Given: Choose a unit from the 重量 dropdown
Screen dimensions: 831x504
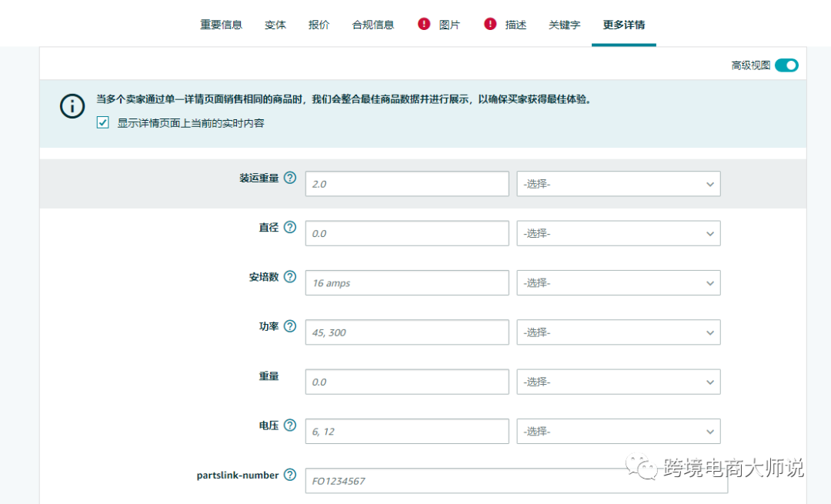Looking at the screenshot, I should point(618,382).
